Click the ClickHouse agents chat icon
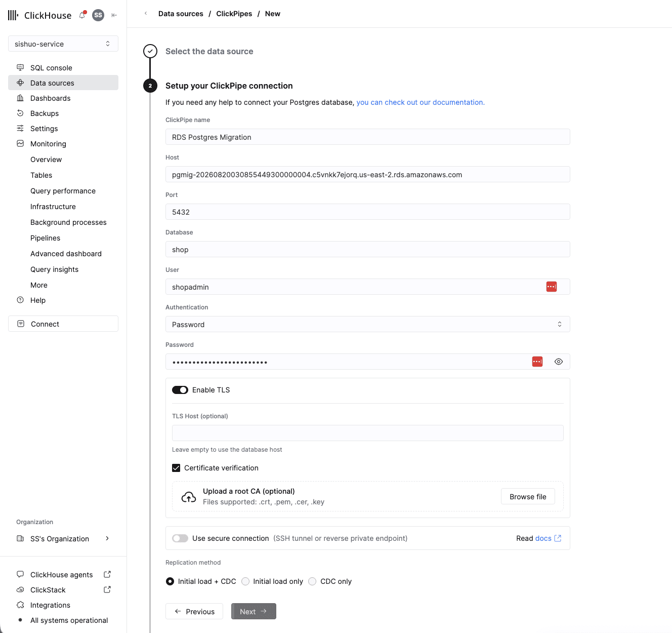This screenshot has width=672, height=633. point(20,574)
